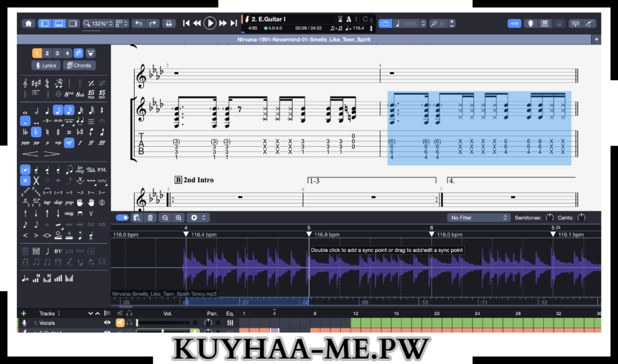Viewport: 618px width, 364px height.
Task: Zoom out the audio waveform
Action: click(x=165, y=218)
